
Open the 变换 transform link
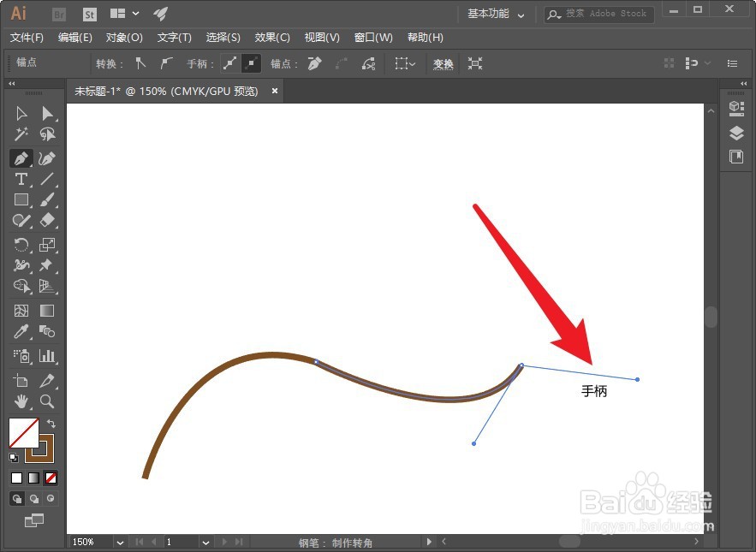pos(443,63)
